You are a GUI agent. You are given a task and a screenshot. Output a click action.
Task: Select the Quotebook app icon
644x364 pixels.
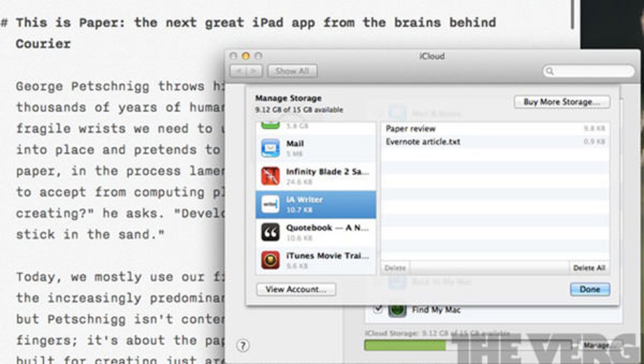[x=270, y=232]
